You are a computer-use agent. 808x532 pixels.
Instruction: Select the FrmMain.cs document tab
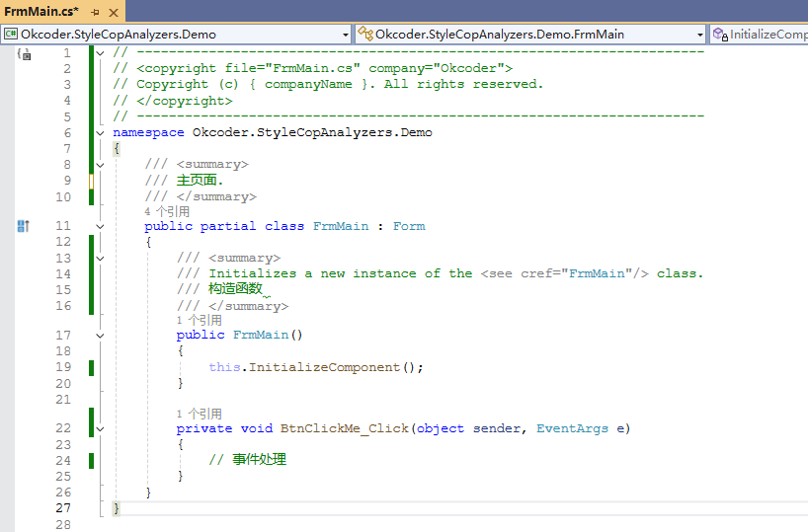click(x=41, y=12)
